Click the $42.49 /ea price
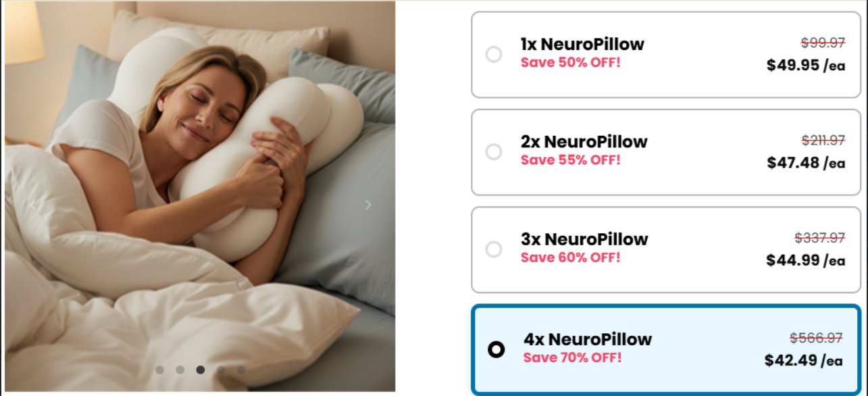 [x=804, y=360]
